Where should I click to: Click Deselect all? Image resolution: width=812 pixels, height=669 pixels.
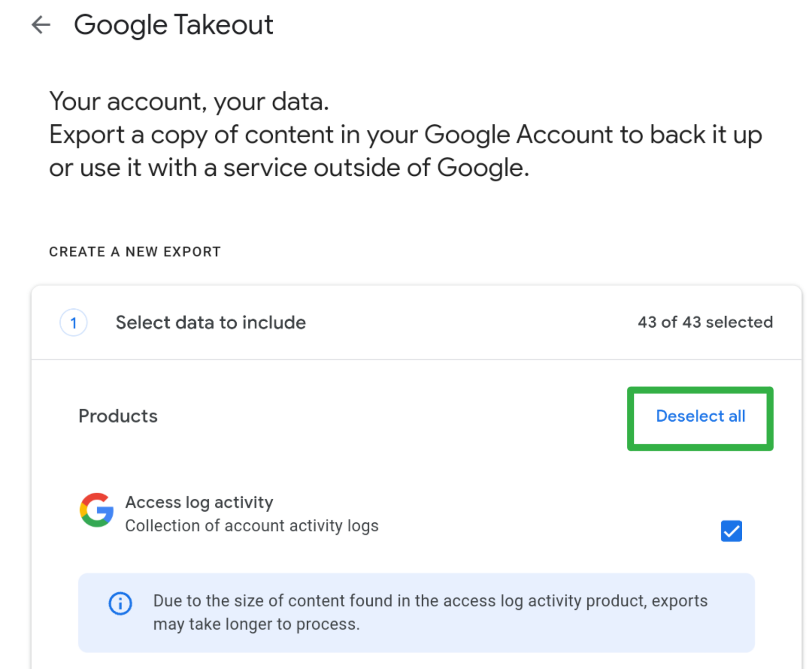point(700,416)
